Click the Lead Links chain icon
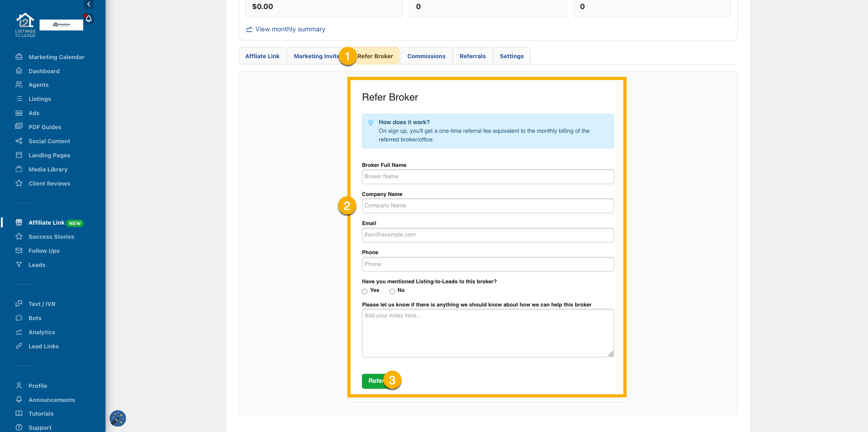 click(x=19, y=346)
